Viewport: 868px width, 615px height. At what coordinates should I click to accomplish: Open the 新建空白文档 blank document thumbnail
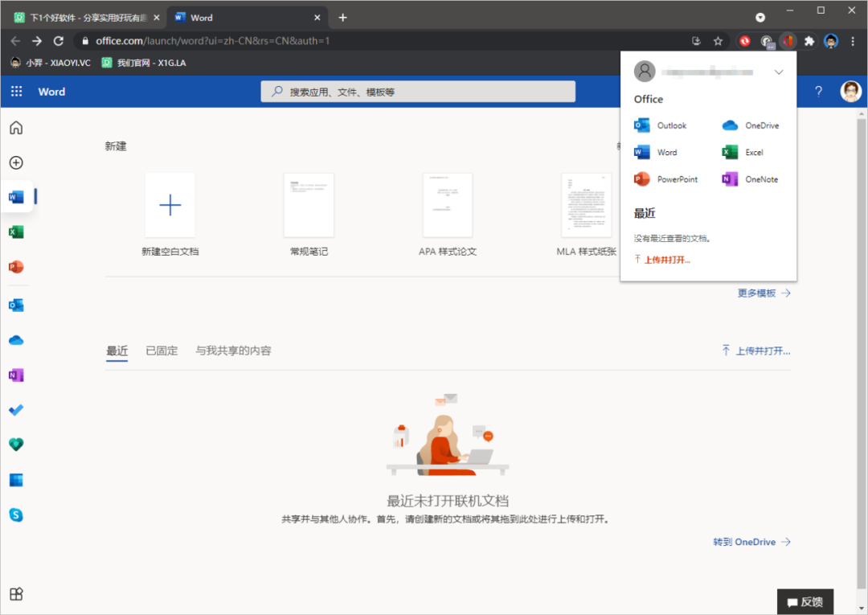(x=170, y=205)
